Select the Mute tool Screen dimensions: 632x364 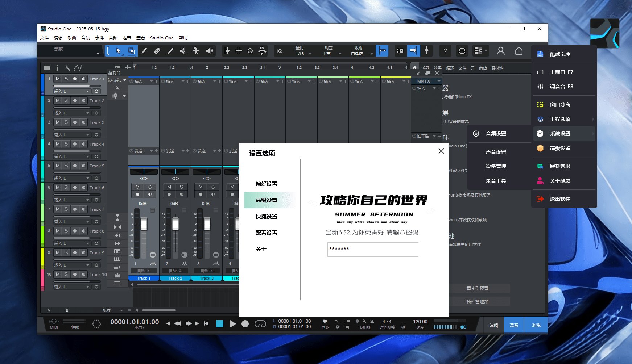(x=183, y=51)
